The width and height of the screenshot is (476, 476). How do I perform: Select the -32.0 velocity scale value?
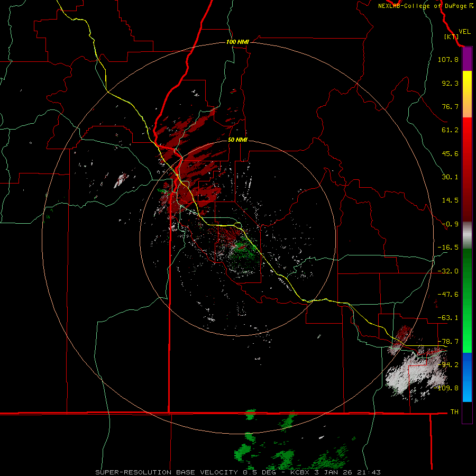pos(448,271)
